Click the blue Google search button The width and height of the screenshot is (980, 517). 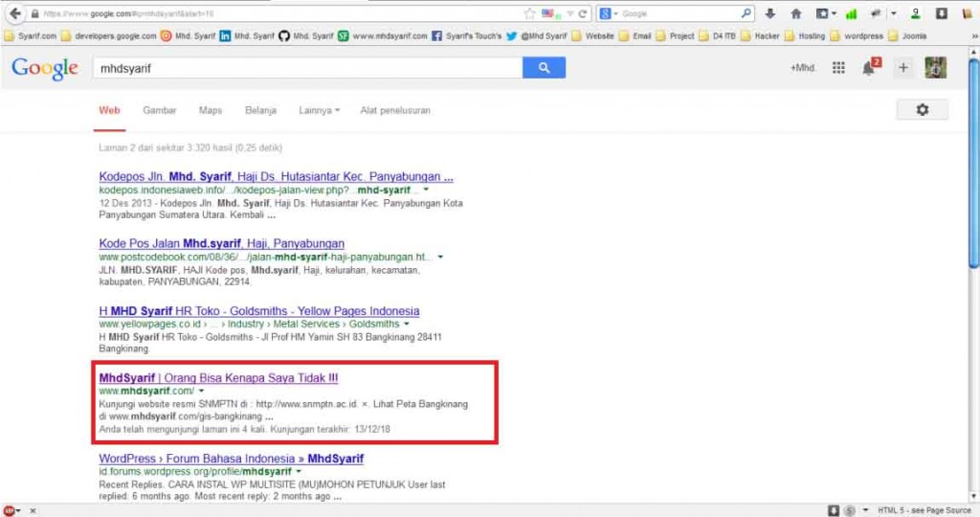(544, 68)
